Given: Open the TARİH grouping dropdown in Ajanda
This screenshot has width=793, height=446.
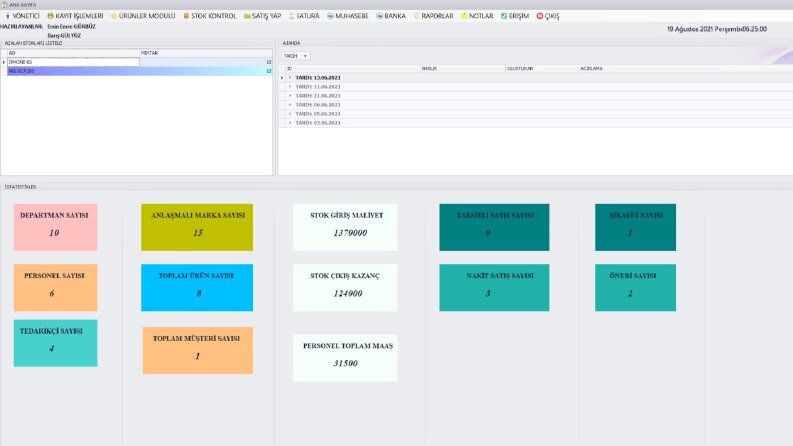Looking at the screenshot, I should [x=296, y=56].
